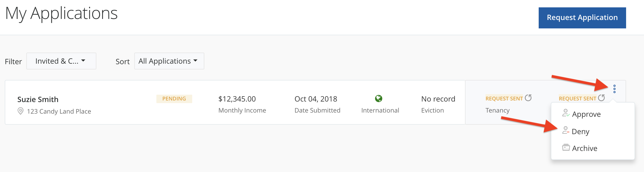Screen dimensions: 644x172
Task: Open Suzie Smith's application
Action: click(38, 99)
